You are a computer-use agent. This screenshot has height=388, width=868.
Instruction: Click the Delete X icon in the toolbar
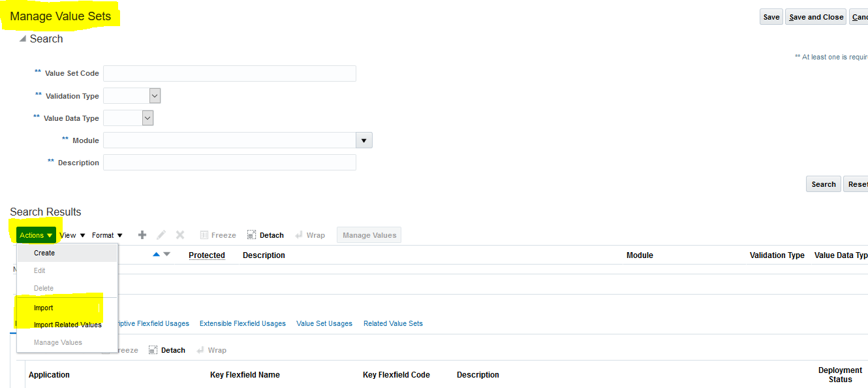[x=179, y=234]
